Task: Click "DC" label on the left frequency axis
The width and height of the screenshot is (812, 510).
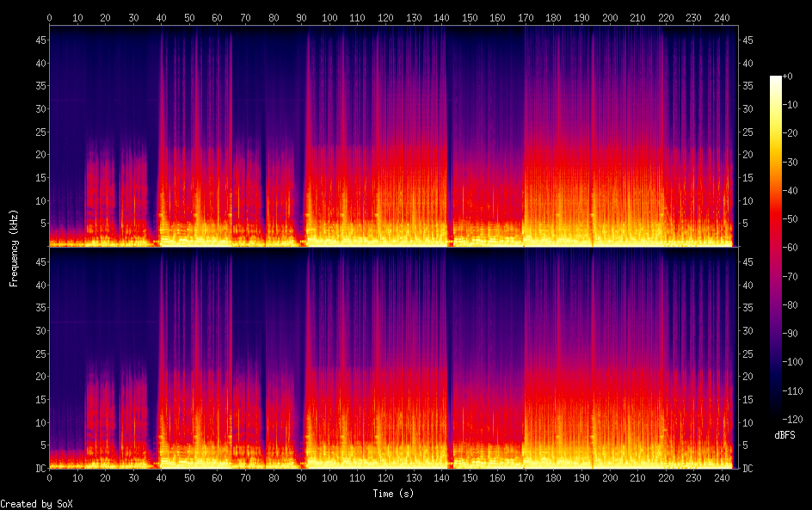Action: click(40, 469)
